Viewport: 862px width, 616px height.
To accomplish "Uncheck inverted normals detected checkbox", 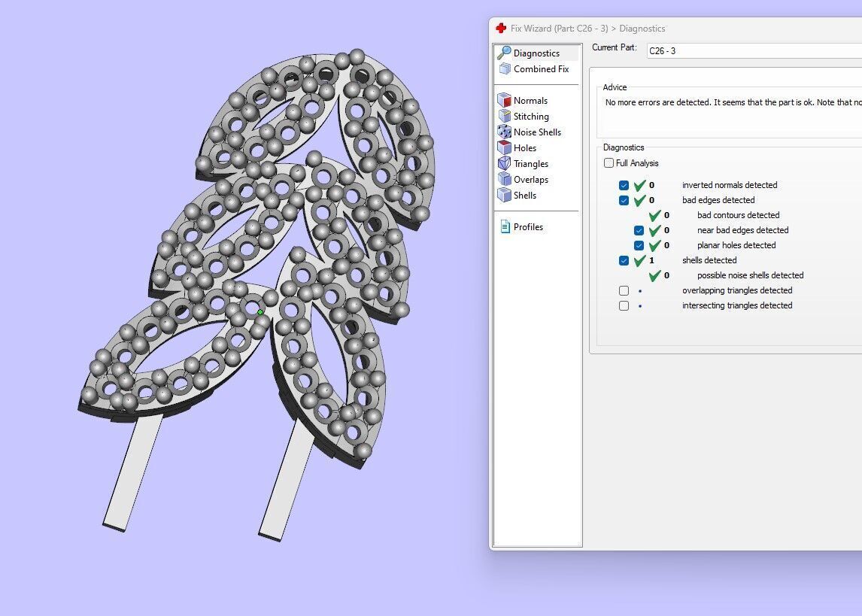I will (x=624, y=185).
